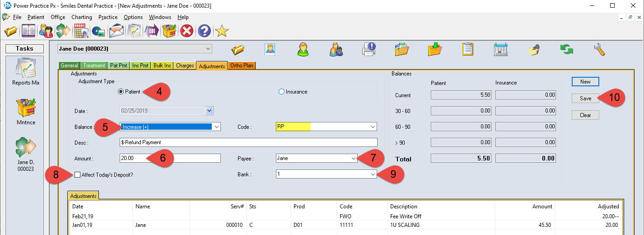Viewport: 644px width, 235px height.
Task: Click the Clear button
Action: click(585, 115)
